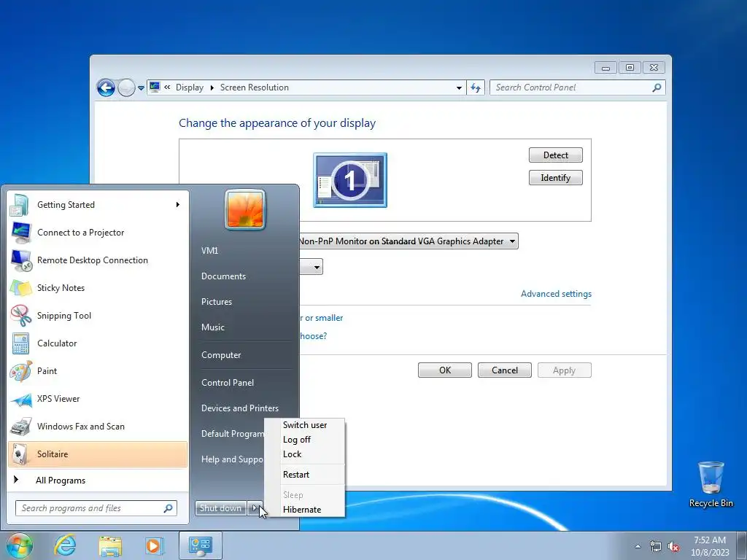Show hidden tray icons arrow
The width and height of the screenshot is (747, 560).
638,546
